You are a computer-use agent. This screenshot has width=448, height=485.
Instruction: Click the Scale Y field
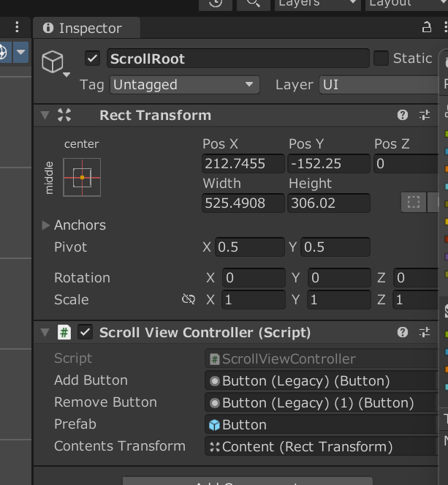pos(339,300)
